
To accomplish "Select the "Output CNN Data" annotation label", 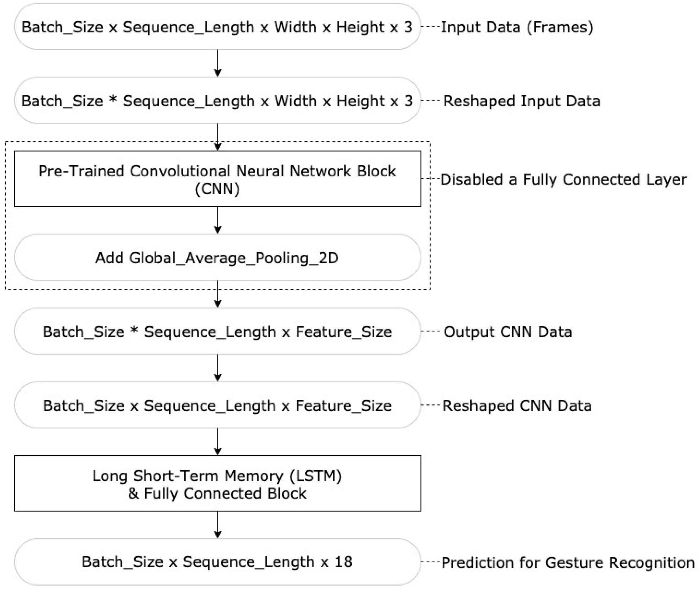I will point(507,332).
